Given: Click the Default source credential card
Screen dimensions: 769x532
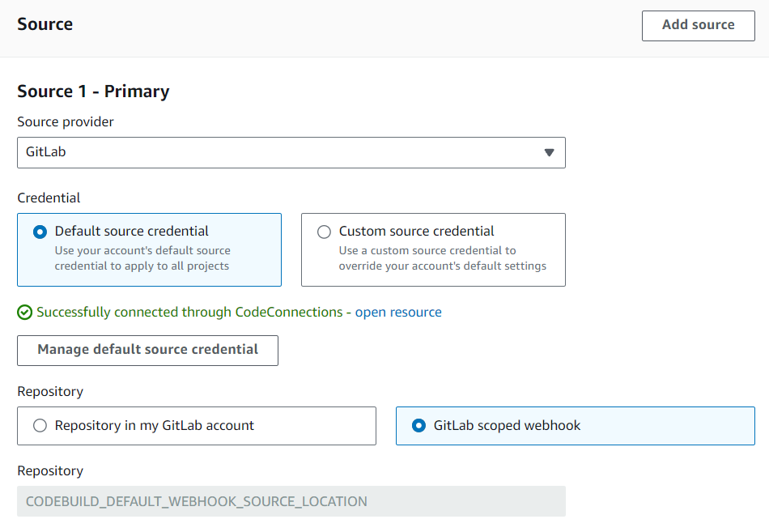Looking at the screenshot, I should pos(149,249).
